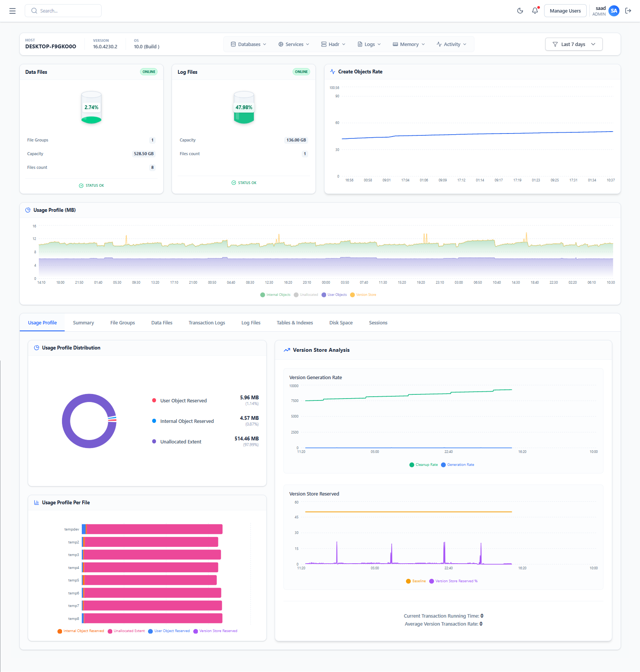Click the Logs icon in the navigation bar
This screenshot has width=640, height=672.
coord(359,44)
